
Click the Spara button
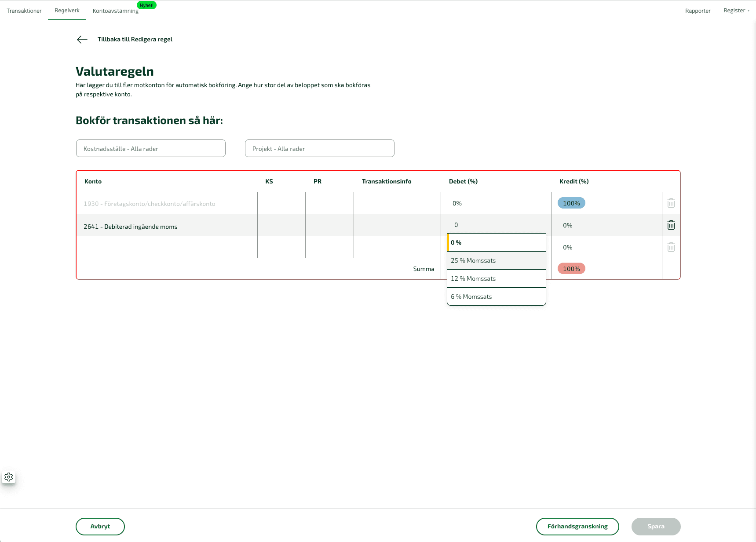[656, 526]
